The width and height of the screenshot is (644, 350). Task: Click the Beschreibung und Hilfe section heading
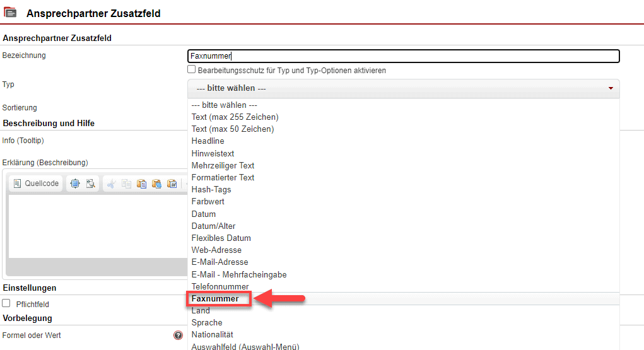pos(49,123)
